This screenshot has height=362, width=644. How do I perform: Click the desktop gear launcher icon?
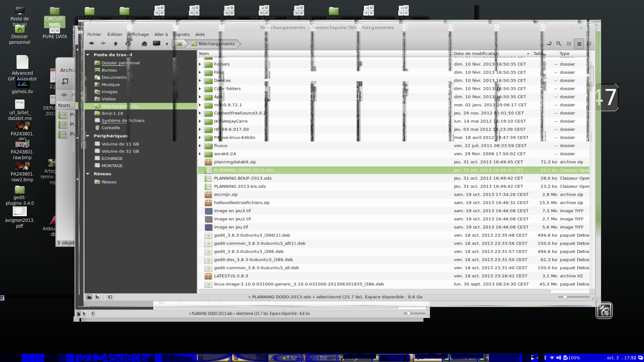tap(604, 311)
